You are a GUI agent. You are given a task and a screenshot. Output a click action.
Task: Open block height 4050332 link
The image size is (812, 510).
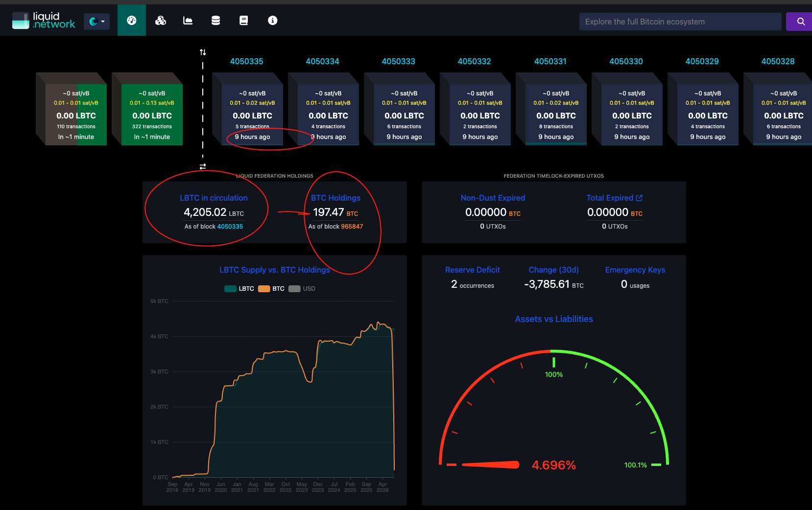coord(475,61)
